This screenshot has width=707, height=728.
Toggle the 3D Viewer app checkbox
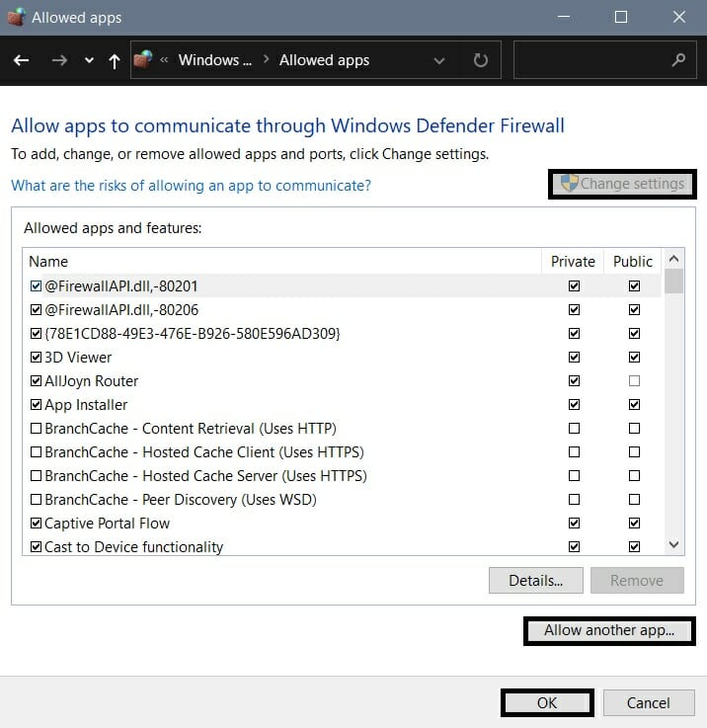(37, 358)
